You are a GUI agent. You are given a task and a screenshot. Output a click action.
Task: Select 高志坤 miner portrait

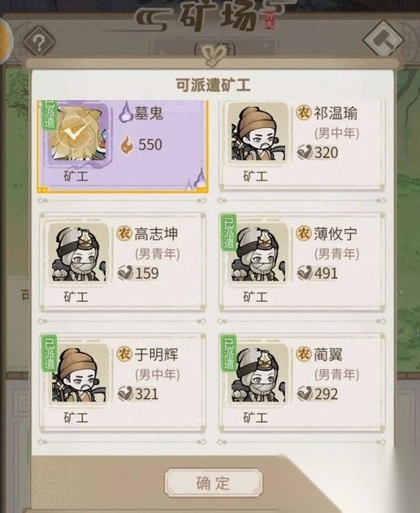79,254
